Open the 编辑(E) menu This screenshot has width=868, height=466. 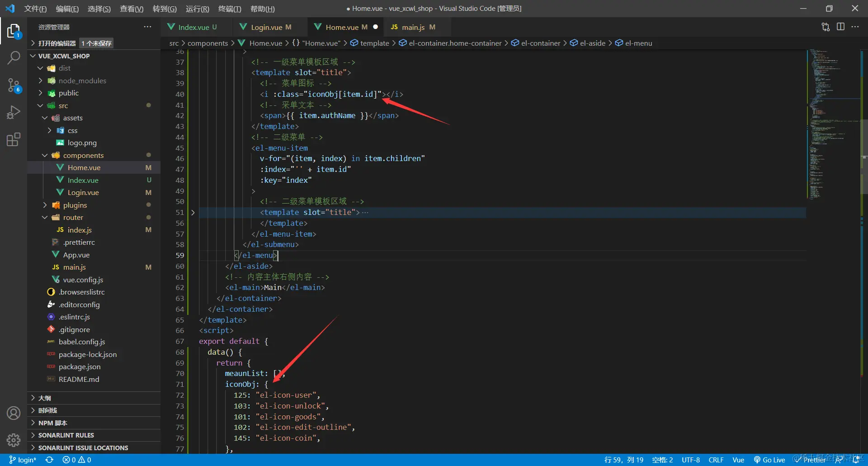pos(67,9)
